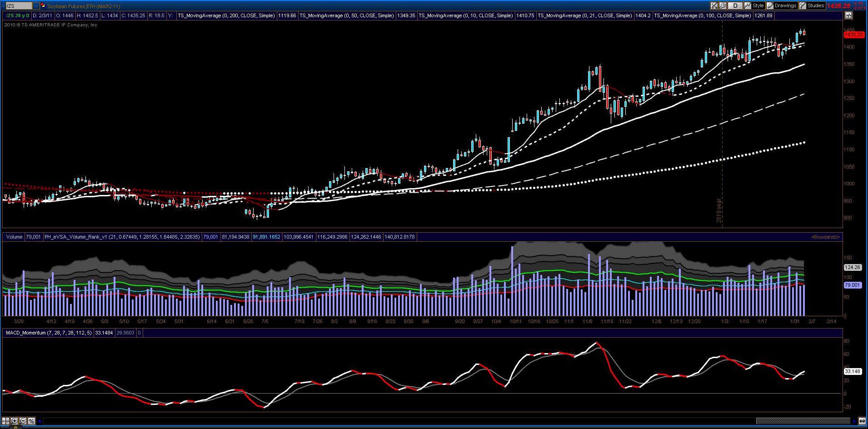Click the 79.001 volume axis marker

pos(853,285)
